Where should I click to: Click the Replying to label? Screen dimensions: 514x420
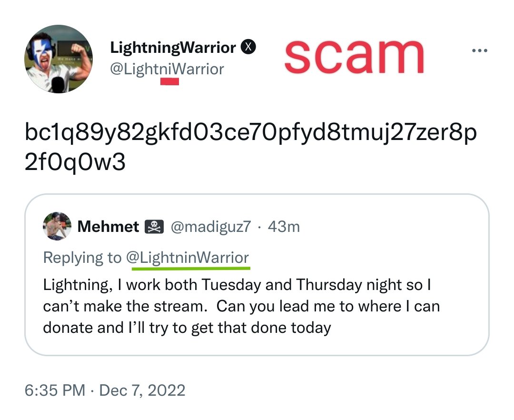click(x=82, y=258)
